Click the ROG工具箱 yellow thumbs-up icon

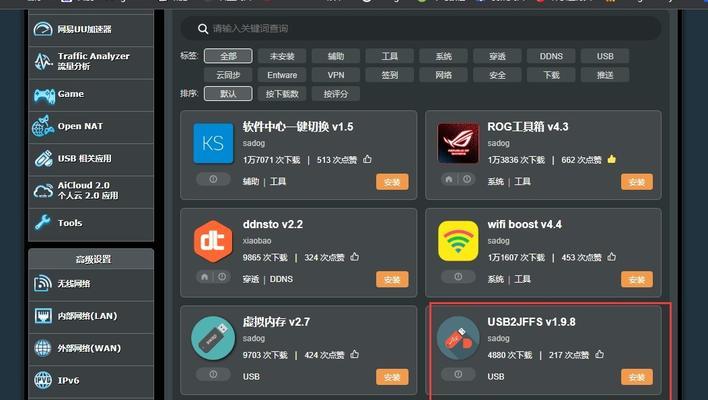click(612, 159)
